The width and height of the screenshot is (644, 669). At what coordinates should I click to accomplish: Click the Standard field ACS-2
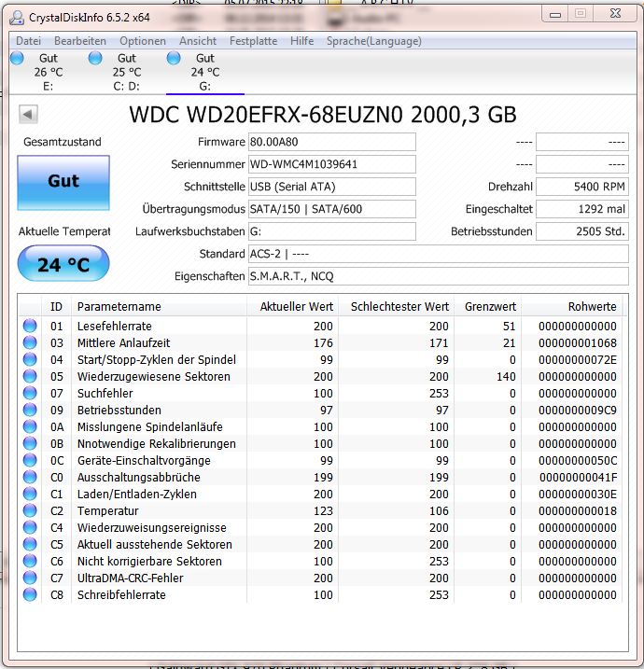(x=439, y=254)
